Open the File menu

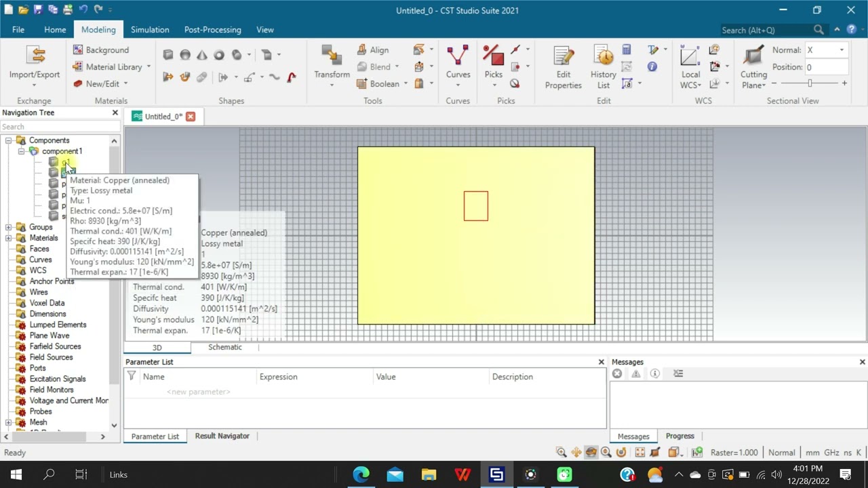[18, 30]
